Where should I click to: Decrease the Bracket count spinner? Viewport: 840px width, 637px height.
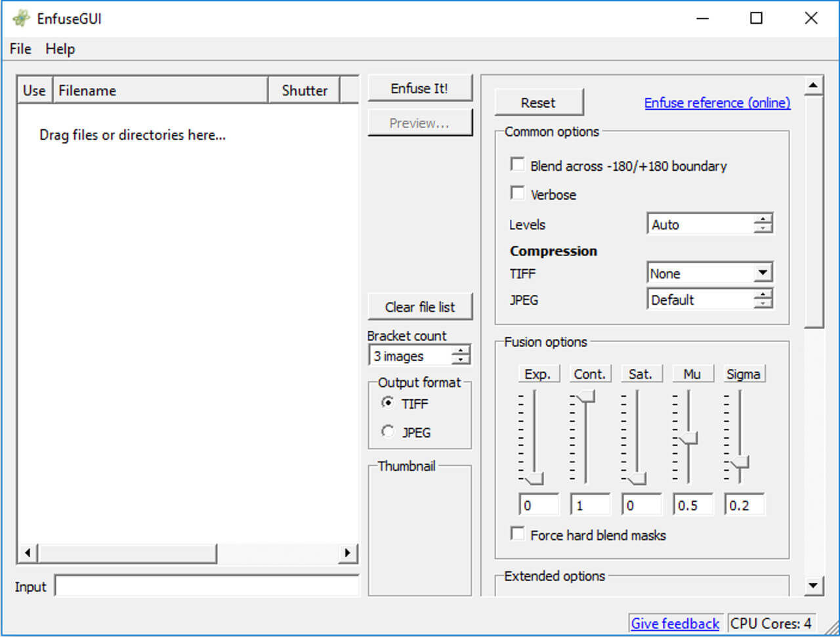click(461, 361)
